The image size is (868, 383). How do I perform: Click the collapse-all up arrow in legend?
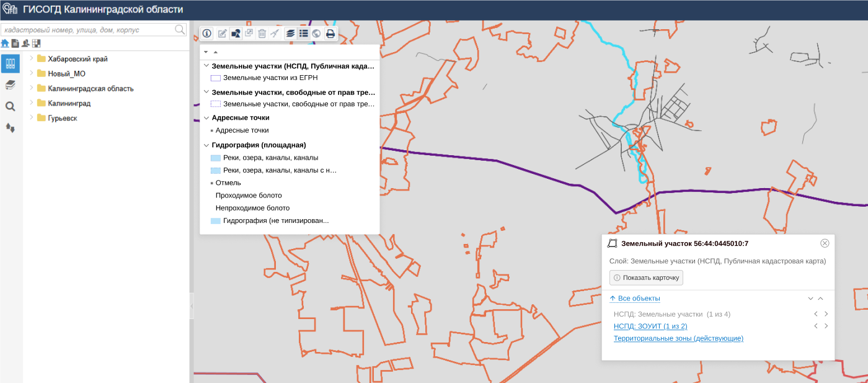[215, 52]
